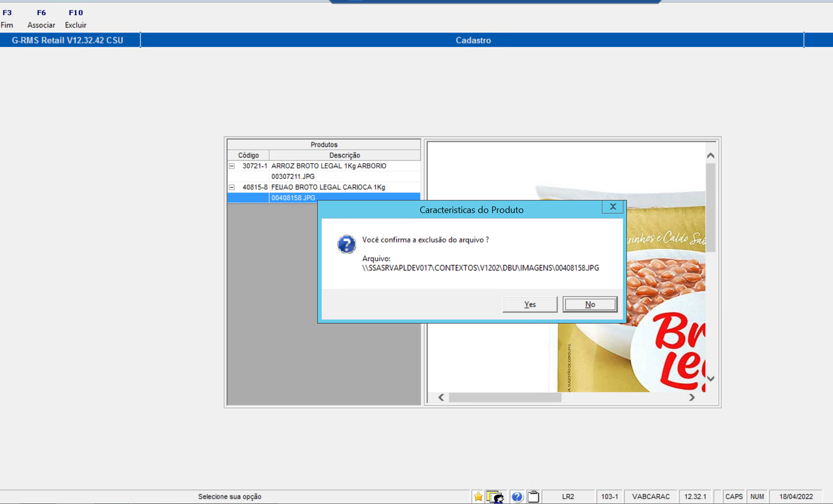The image size is (833, 504).
Task: Select product FEIJAO BROTO LEGAL CARIOCA 1Kg
Action: pos(328,187)
